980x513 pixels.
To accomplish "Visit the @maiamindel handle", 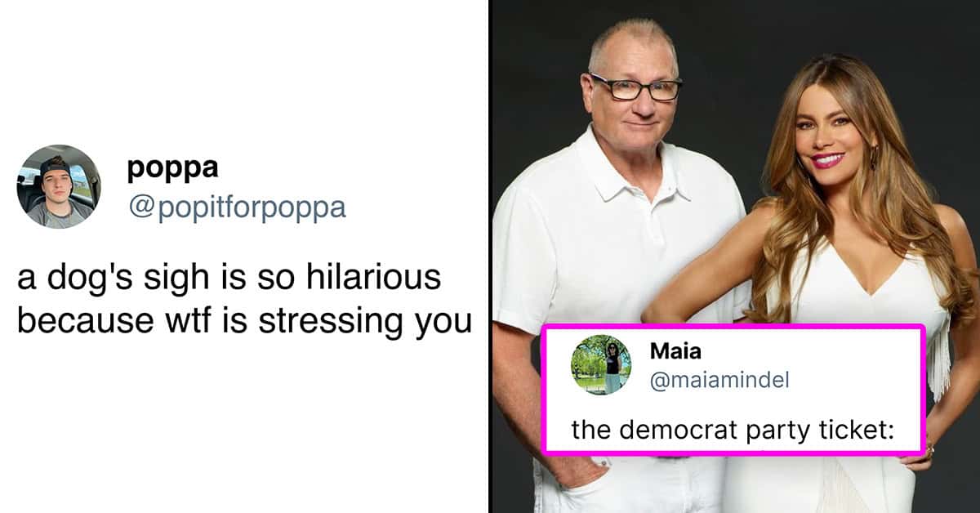I will pos(719,380).
